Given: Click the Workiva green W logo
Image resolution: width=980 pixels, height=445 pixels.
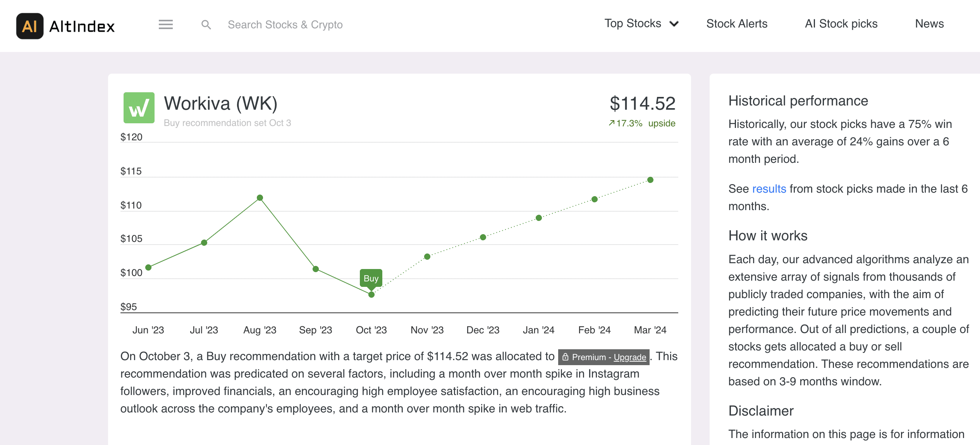Looking at the screenshot, I should (x=139, y=108).
